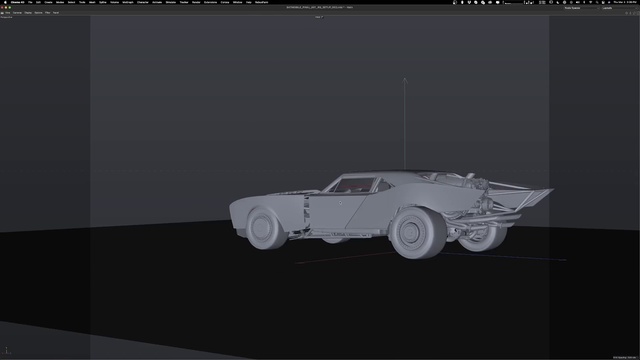Open the viewport Options menu
The width and height of the screenshot is (640, 360).
[x=38, y=13]
